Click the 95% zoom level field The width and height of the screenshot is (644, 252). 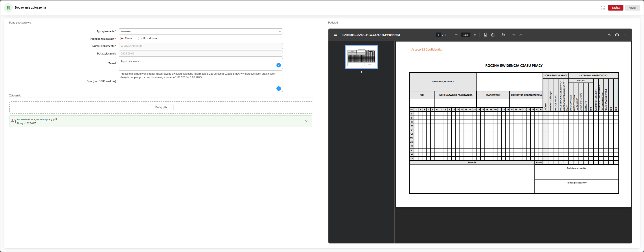[x=465, y=35]
